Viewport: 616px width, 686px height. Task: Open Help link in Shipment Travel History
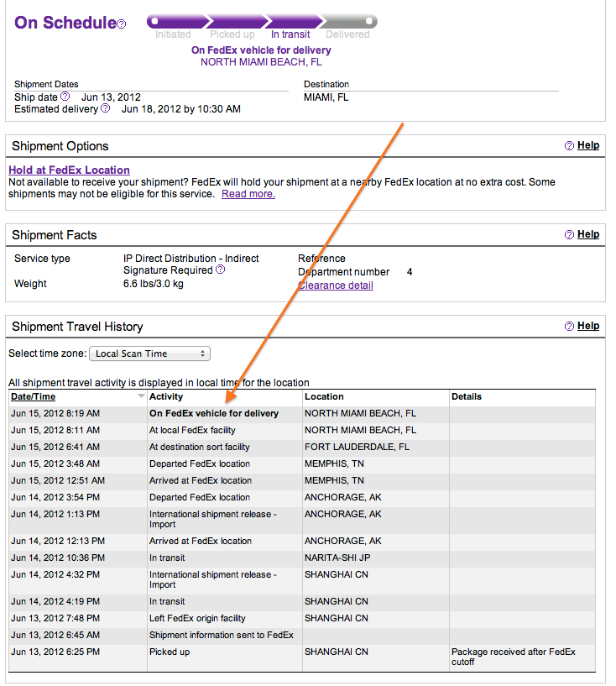[x=588, y=326]
